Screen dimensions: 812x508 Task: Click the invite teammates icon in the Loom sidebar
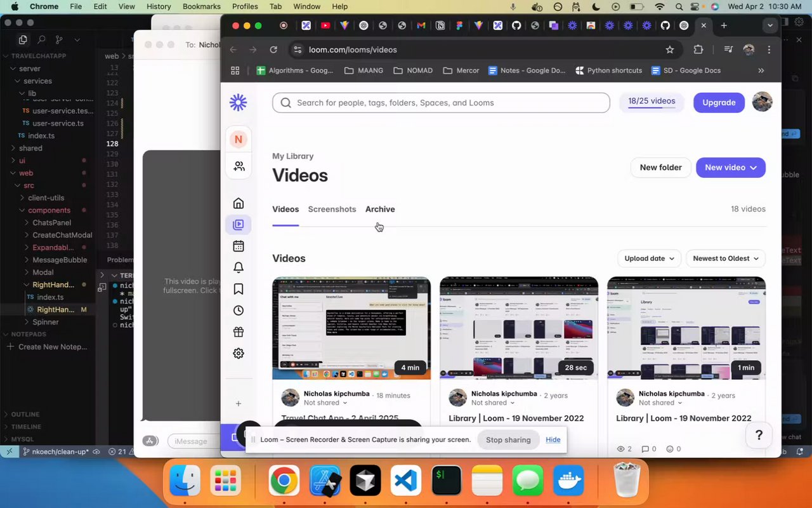coord(239,166)
